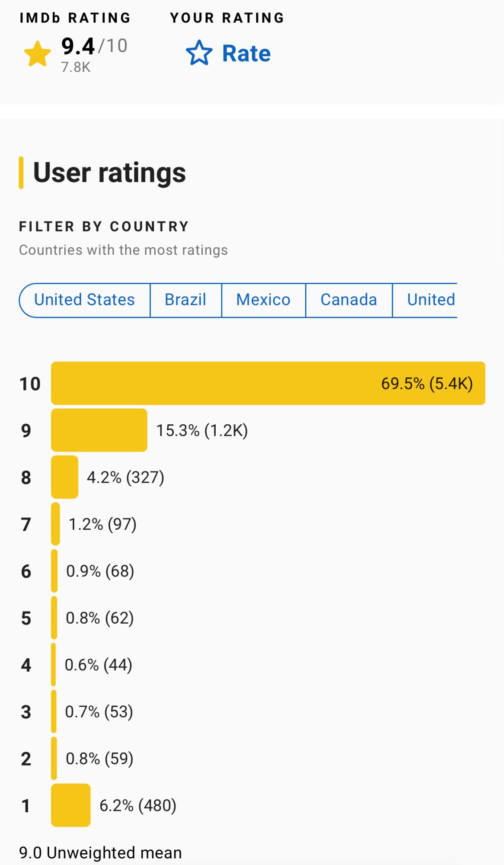This screenshot has width=504, height=865.
Task: Click the 10-star rating bar
Action: 268,383
